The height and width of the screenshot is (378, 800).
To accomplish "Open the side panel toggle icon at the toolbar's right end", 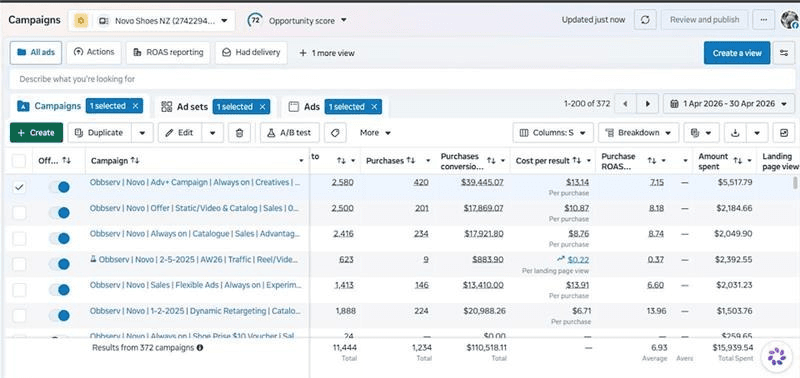I will [x=784, y=133].
